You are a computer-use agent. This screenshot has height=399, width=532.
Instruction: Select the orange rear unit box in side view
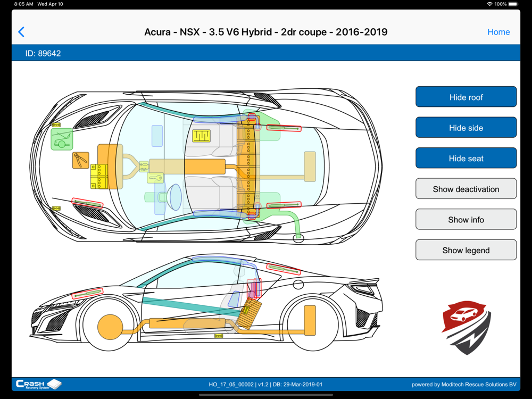[310, 320]
